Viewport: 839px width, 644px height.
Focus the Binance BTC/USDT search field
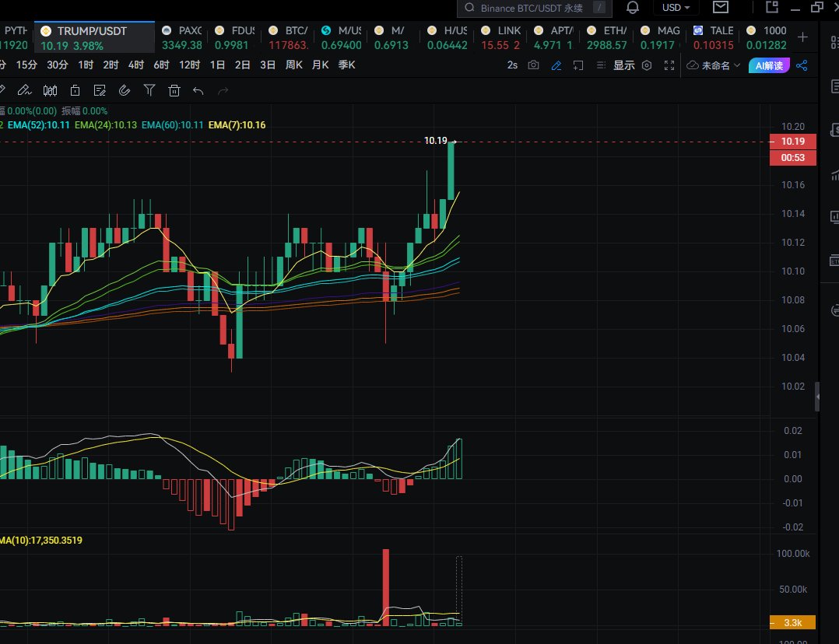534,8
